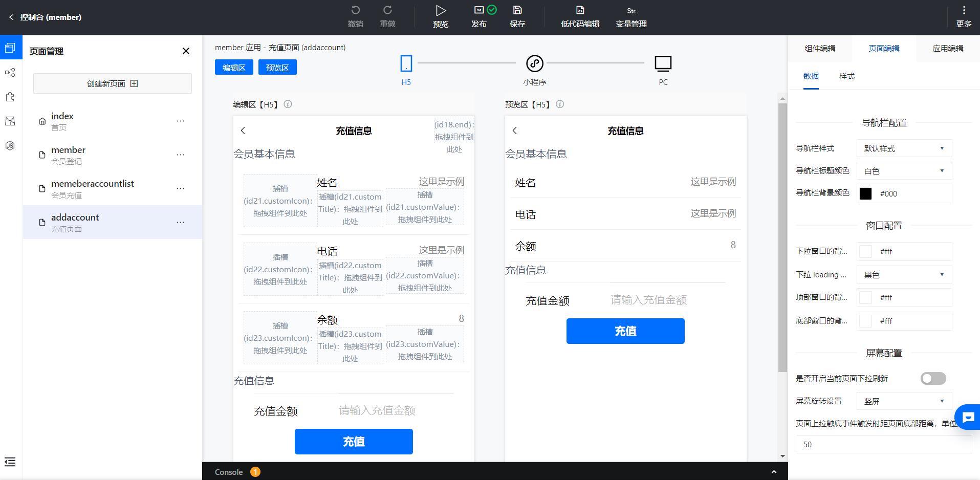Click the 顶部窗口的背景 color swatch
The image size is (980, 480).
tap(865, 297)
